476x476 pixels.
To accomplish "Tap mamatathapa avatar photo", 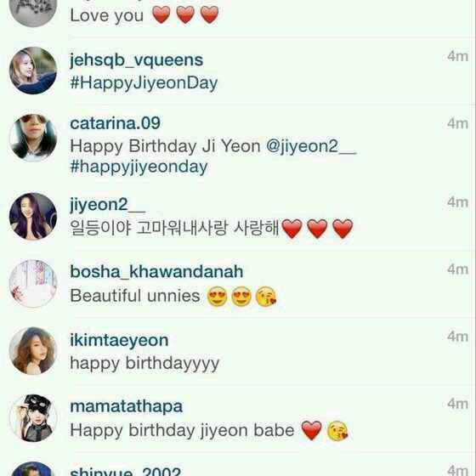I will tap(33, 418).
